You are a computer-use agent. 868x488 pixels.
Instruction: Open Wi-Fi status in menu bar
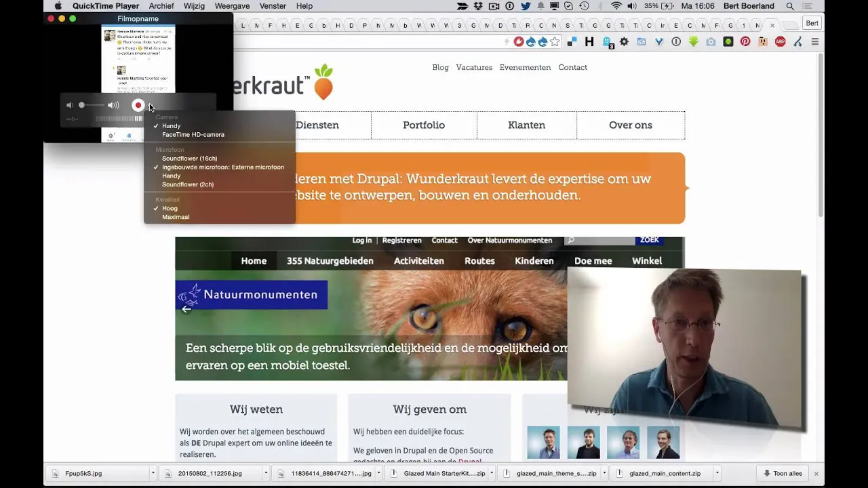[616, 6]
